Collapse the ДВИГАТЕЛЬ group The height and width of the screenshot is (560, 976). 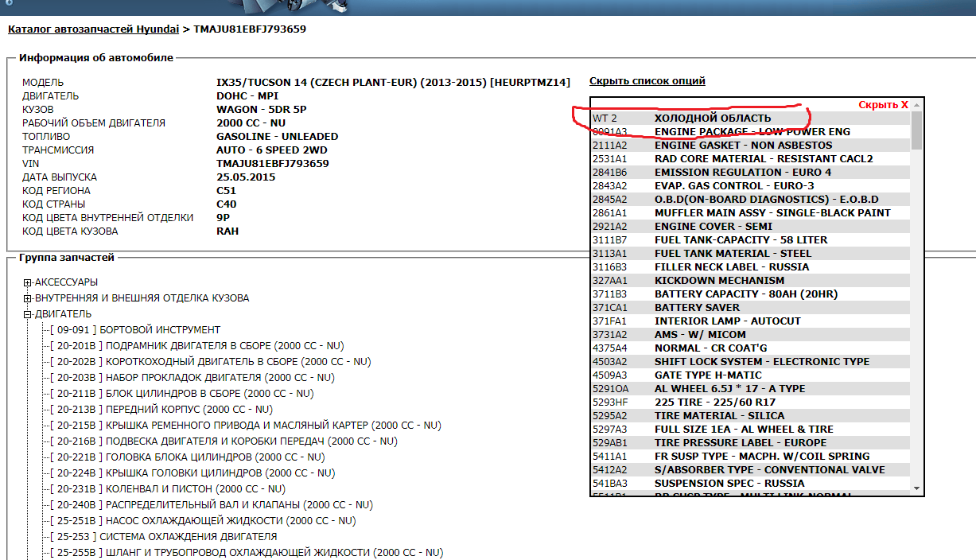coord(28,314)
